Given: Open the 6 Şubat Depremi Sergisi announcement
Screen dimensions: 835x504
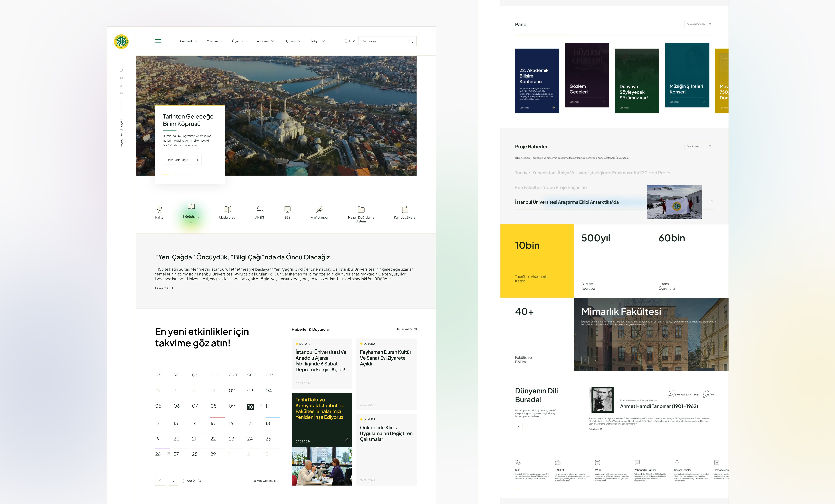Looking at the screenshot, I should (322, 364).
